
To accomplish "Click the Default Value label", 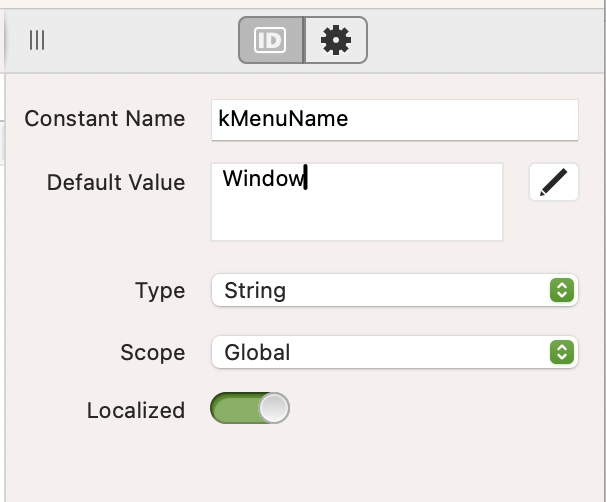I will pos(116,182).
